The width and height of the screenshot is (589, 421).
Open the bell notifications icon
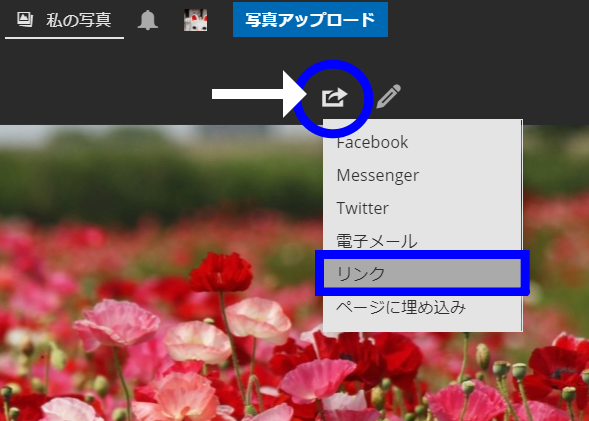click(x=148, y=20)
